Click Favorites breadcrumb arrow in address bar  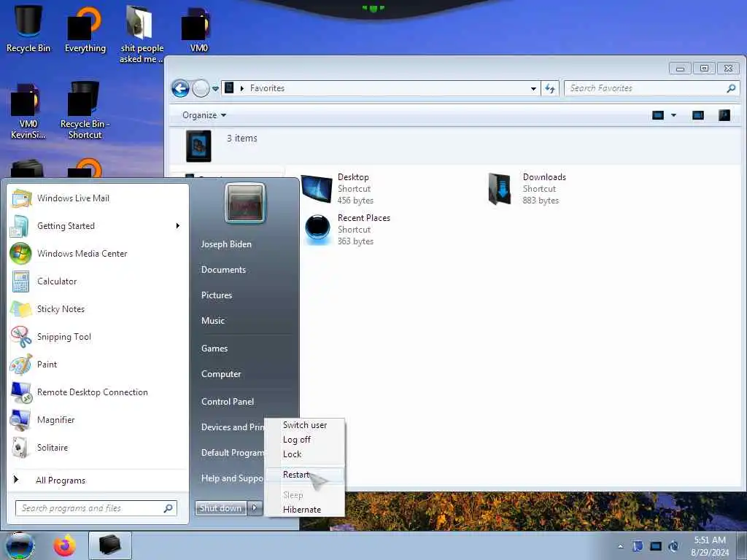[242, 88]
